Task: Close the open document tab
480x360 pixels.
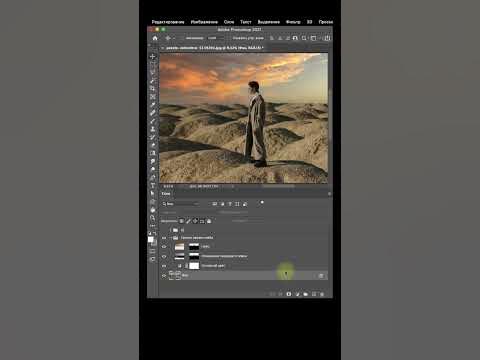Action: point(163,48)
